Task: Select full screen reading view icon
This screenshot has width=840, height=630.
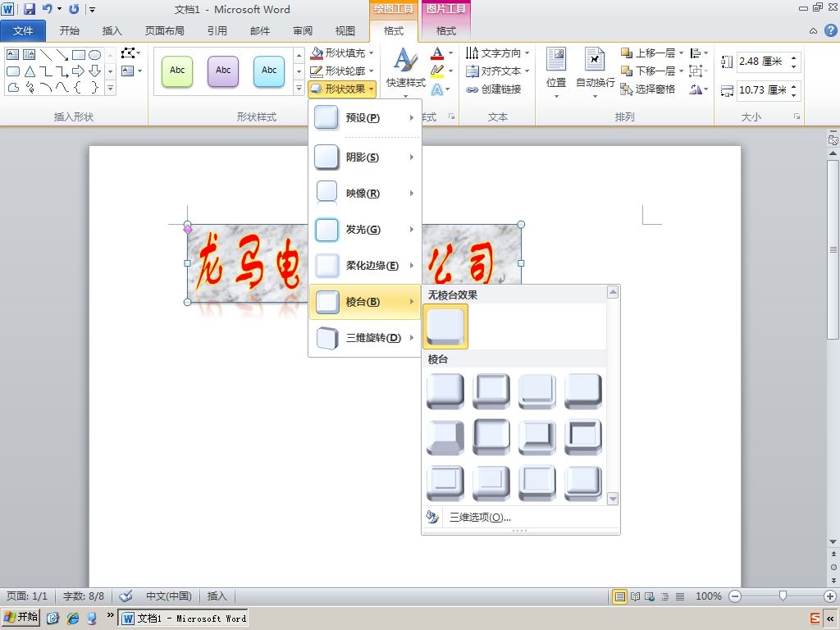Action: coord(635,596)
